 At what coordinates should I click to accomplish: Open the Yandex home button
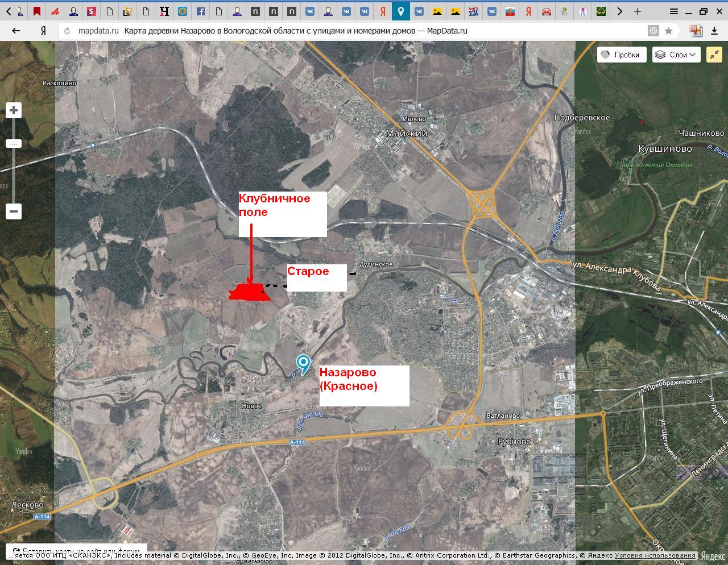click(x=43, y=31)
